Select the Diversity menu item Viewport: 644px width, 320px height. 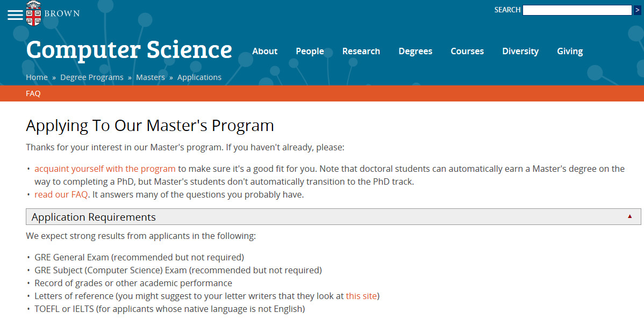(x=520, y=52)
